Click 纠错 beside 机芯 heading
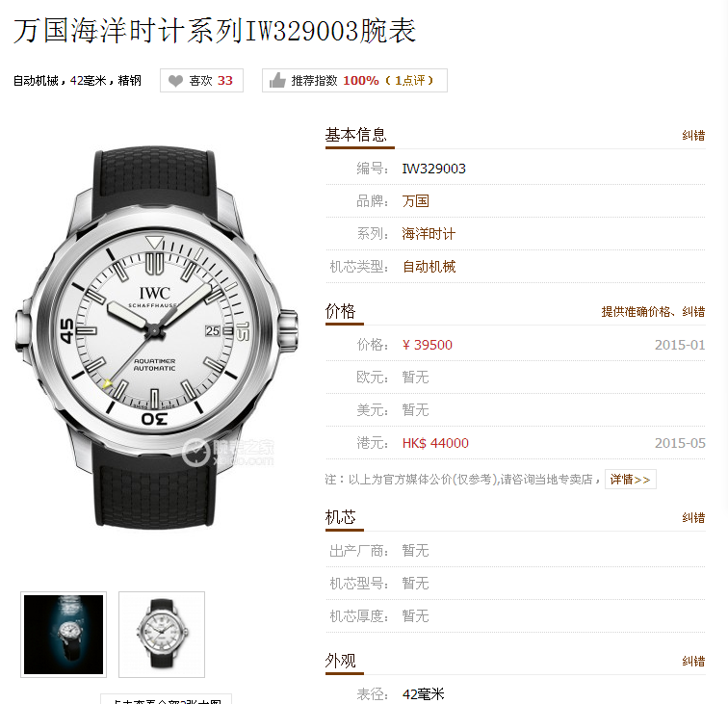Screen dimensions: 728x704 tap(693, 518)
